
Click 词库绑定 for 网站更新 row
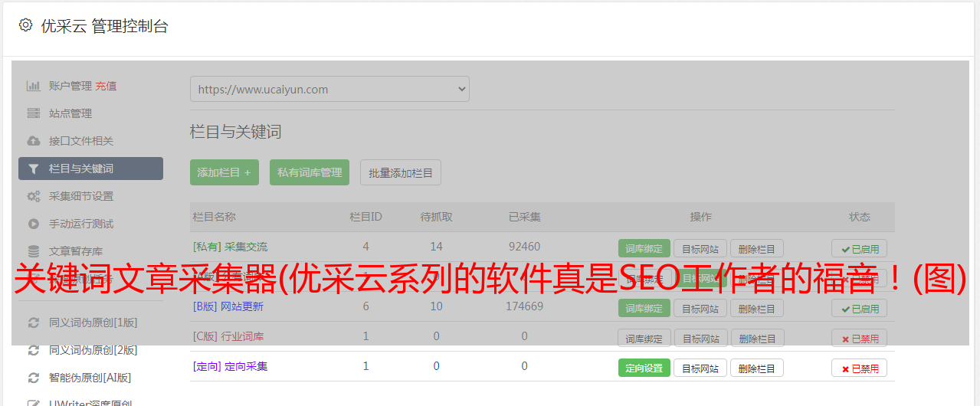[x=644, y=308]
